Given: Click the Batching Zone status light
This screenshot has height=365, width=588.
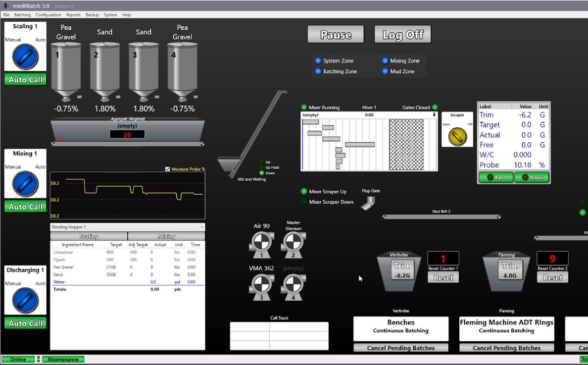Looking at the screenshot, I should pos(318,71).
